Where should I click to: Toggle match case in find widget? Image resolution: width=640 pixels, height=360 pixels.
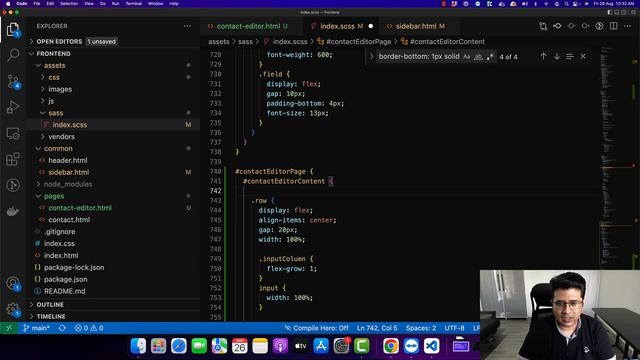tap(467, 57)
